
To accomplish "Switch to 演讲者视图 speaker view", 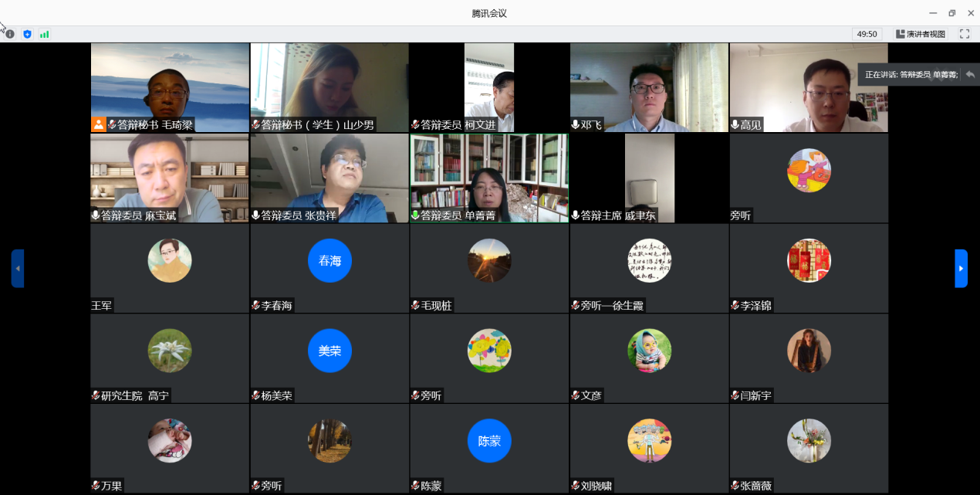I will (921, 34).
